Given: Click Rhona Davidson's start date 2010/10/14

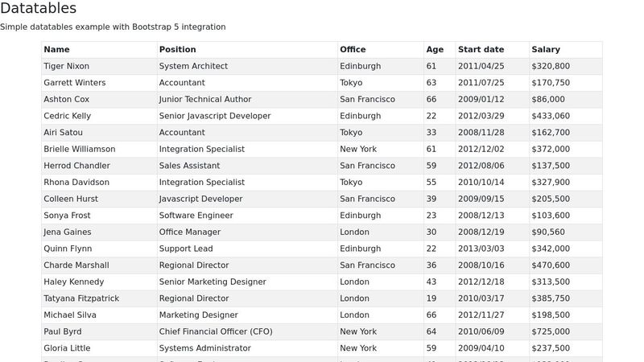Looking at the screenshot, I should click(x=493, y=183).
